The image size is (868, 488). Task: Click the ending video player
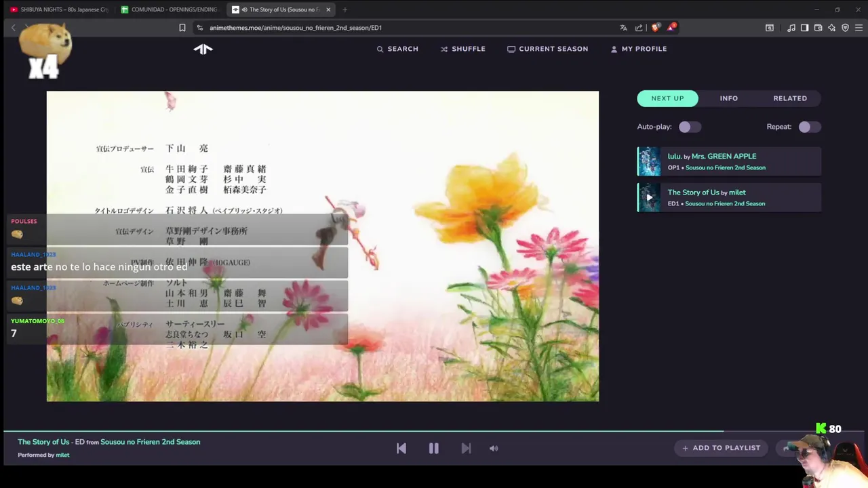pyautogui.click(x=323, y=246)
